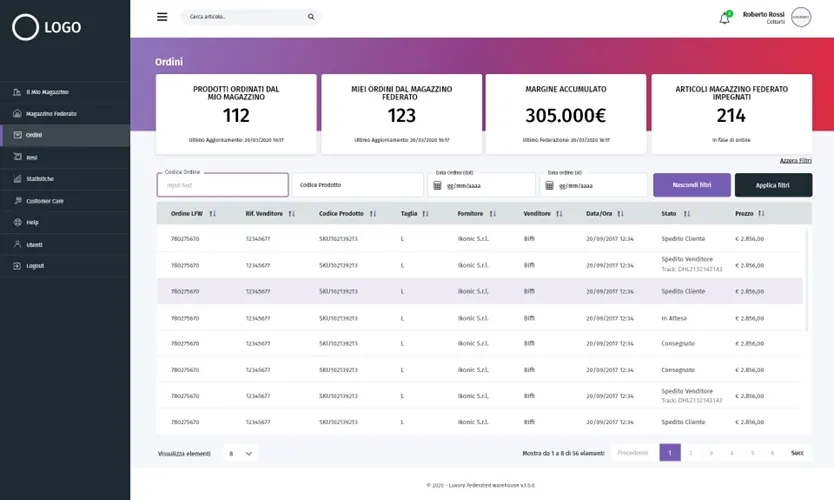Click Margine Accumulato 305.000€ card
The width and height of the screenshot is (834, 500).
566,114
